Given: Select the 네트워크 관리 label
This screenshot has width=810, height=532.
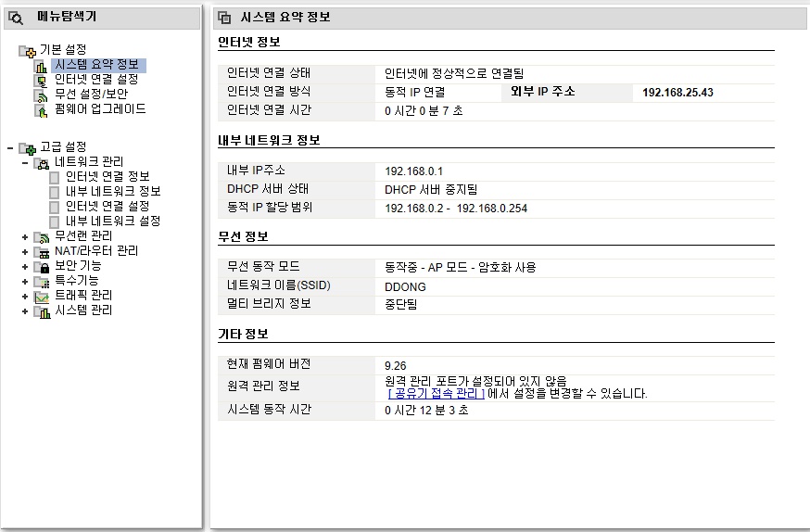Looking at the screenshot, I should pyautogui.click(x=89, y=161).
